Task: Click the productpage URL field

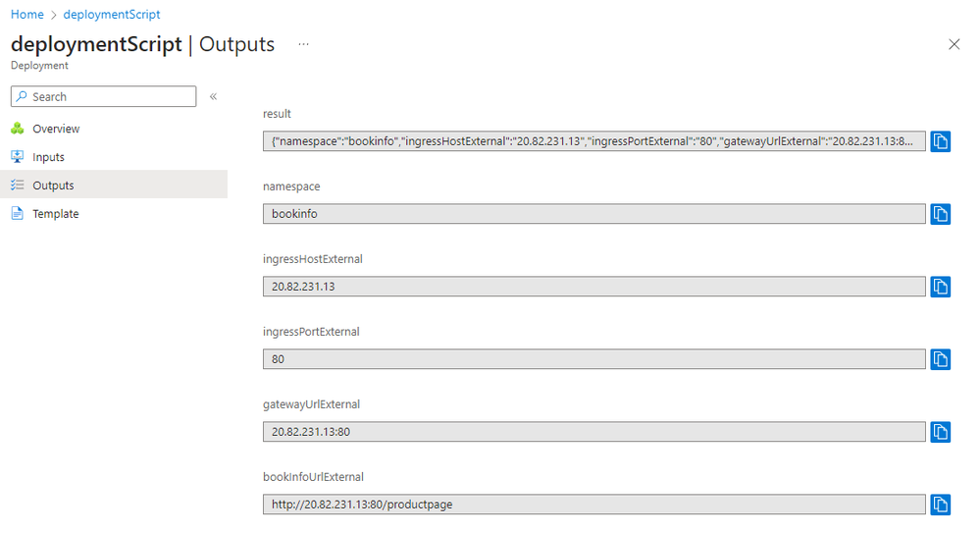Action: (x=593, y=505)
